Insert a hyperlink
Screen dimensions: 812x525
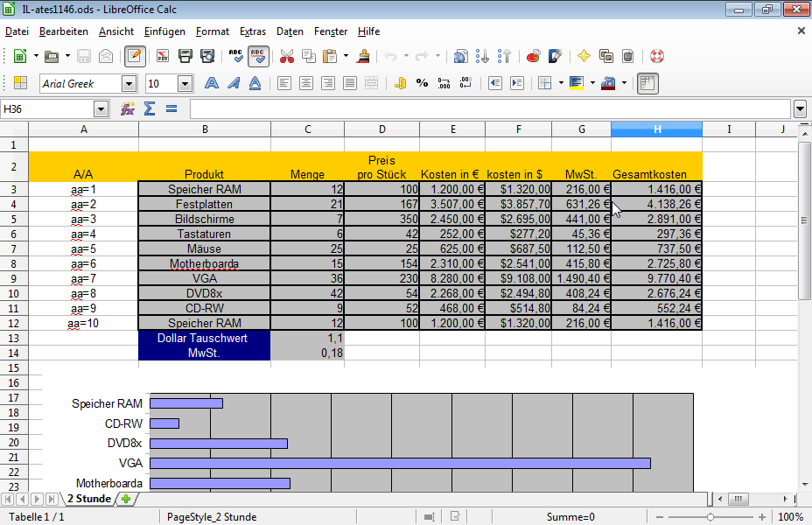click(x=460, y=56)
